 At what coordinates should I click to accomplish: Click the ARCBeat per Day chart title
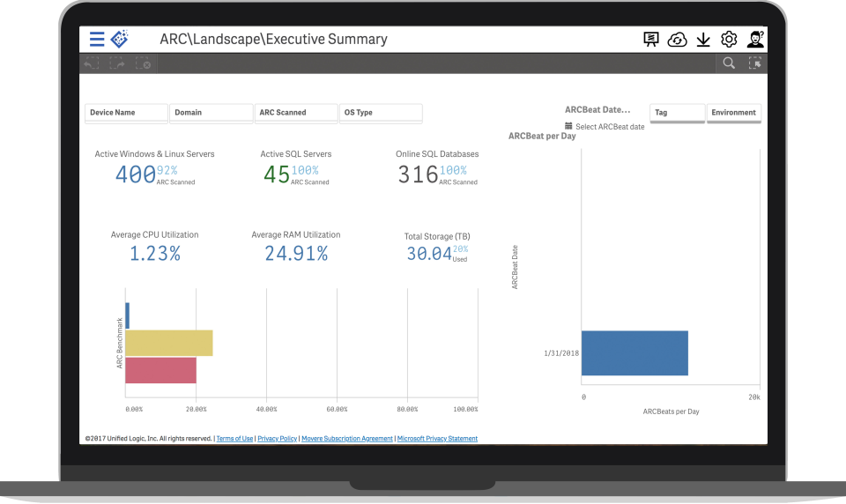[542, 136]
